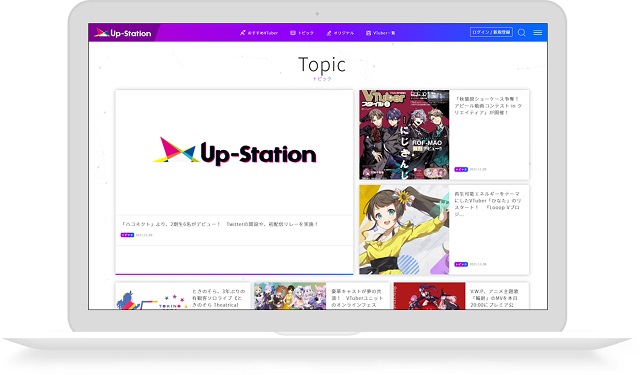Click the オリジナル nav icon
This screenshot has height=375, width=640.
click(x=329, y=33)
